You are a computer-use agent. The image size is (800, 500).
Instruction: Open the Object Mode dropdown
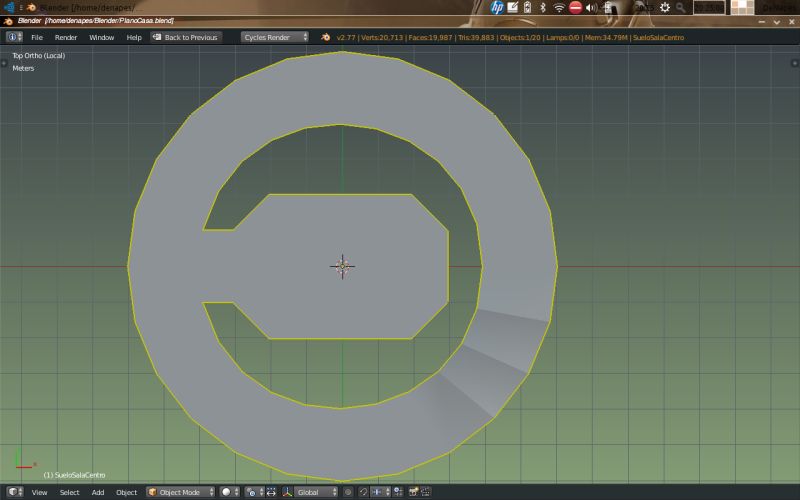181,492
